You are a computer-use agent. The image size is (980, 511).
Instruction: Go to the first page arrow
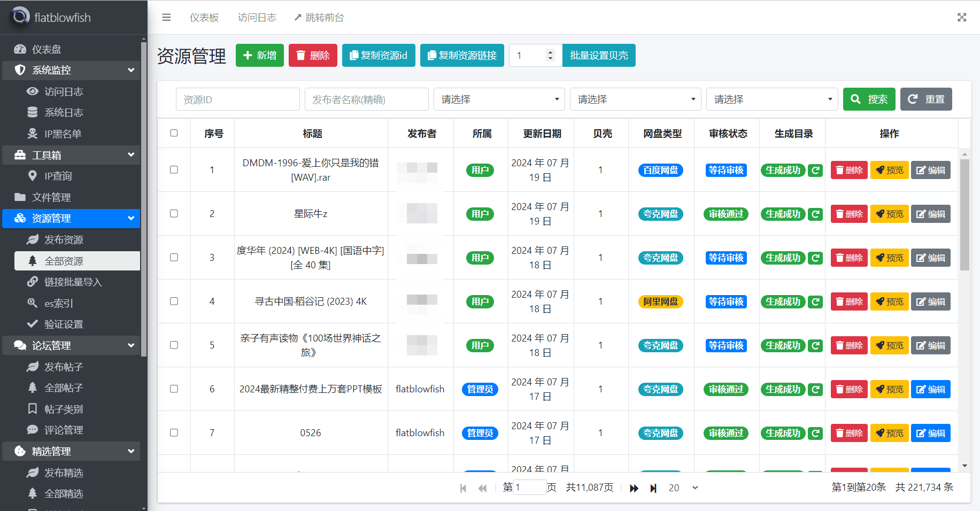463,488
